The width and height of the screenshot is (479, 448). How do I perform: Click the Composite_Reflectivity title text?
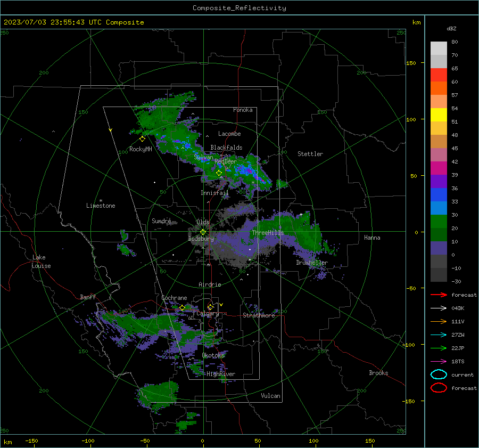point(240,8)
